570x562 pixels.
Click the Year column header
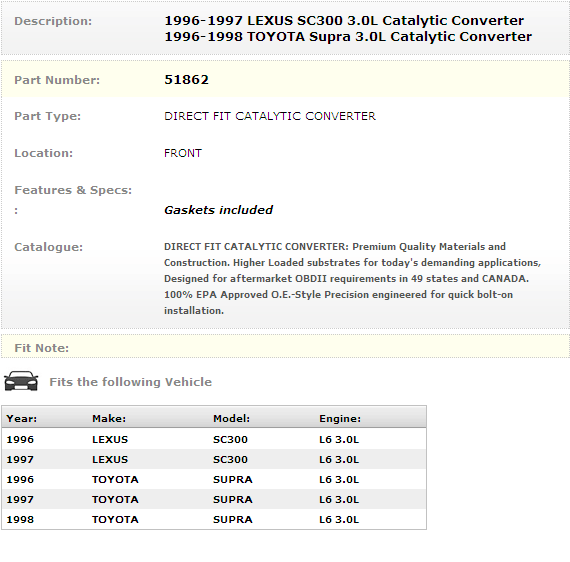21,418
